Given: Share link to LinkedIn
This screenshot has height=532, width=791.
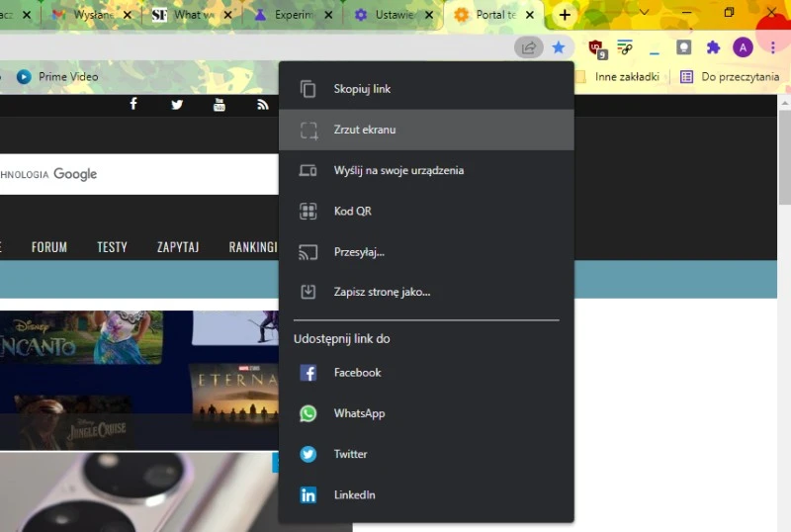Looking at the screenshot, I should tap(426, 495).
